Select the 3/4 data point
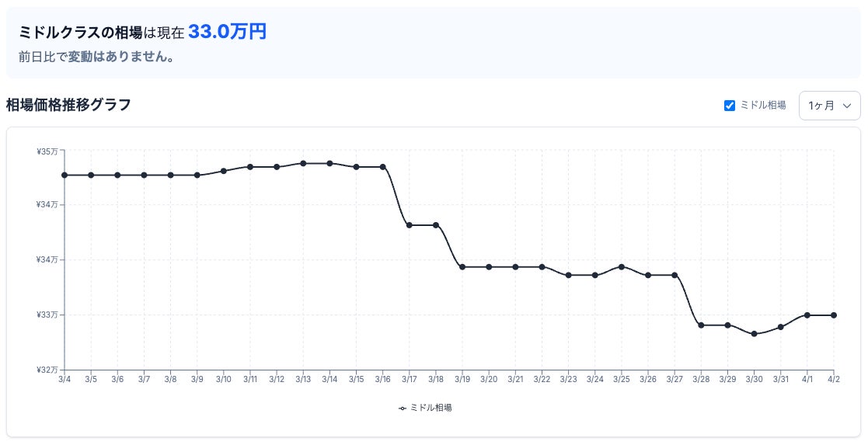This screenshot has height=445, width=868. (x=64, y=175)
